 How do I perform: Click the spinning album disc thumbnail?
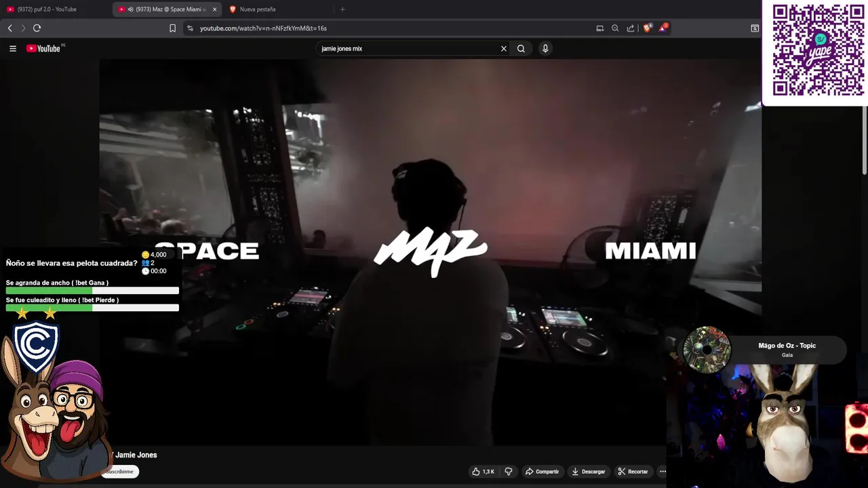[707, 350]
